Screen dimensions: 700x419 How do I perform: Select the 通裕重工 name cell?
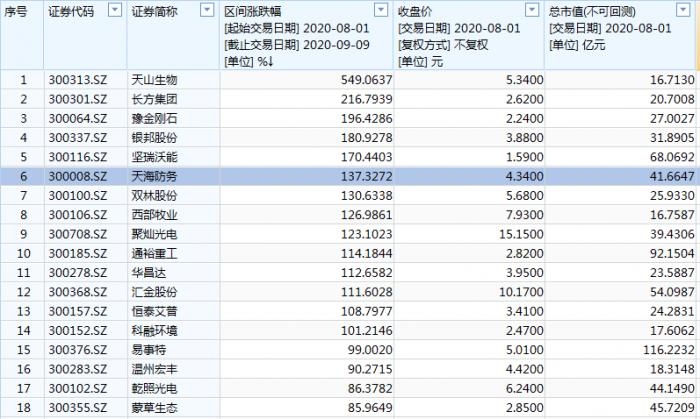154,253
